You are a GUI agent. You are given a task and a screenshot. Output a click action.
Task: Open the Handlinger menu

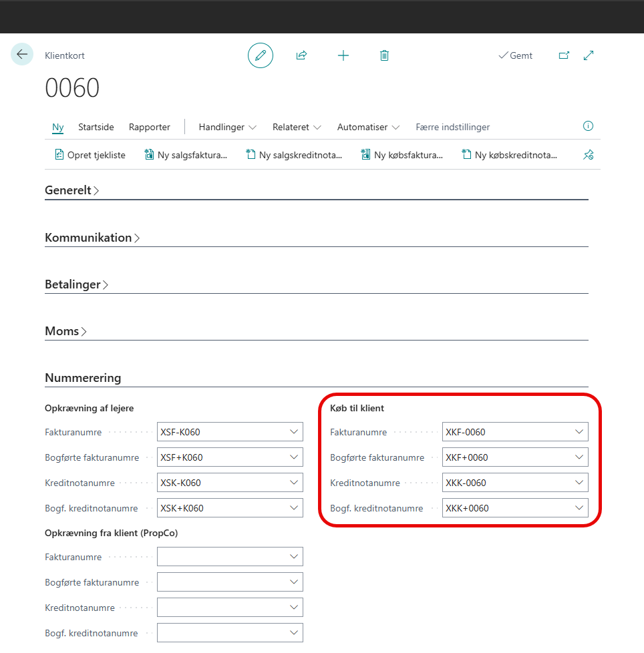coord(227,127)
